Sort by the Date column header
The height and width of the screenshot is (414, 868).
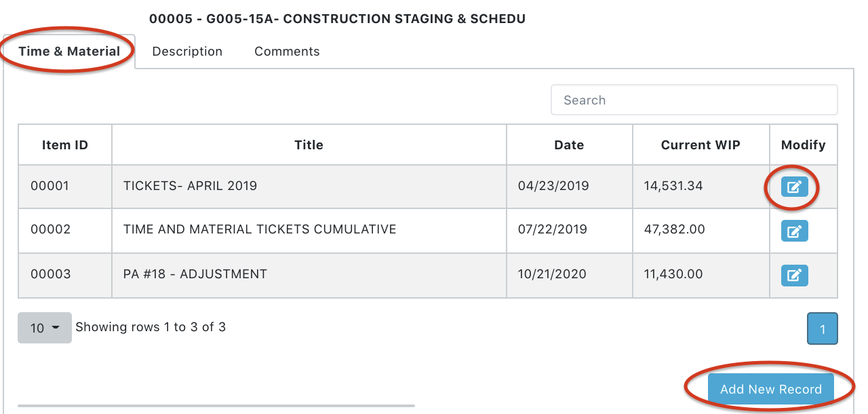(x=570, y=145)
